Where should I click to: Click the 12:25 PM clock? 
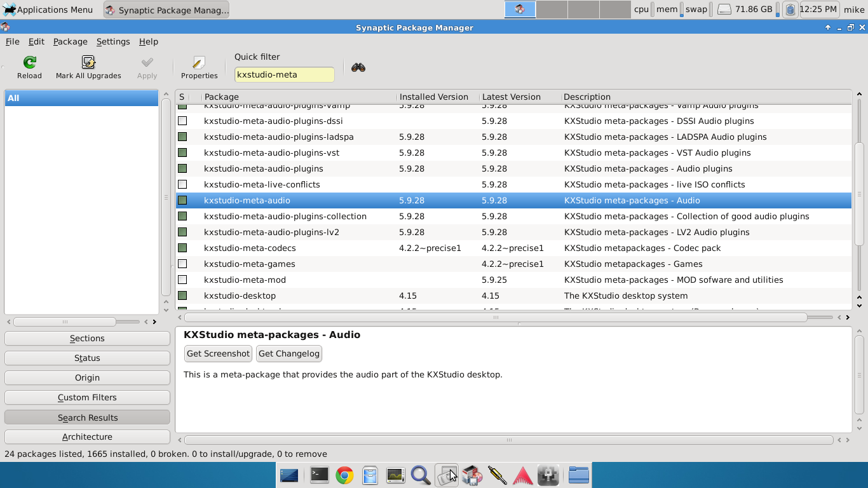click(x=818, y=10)
